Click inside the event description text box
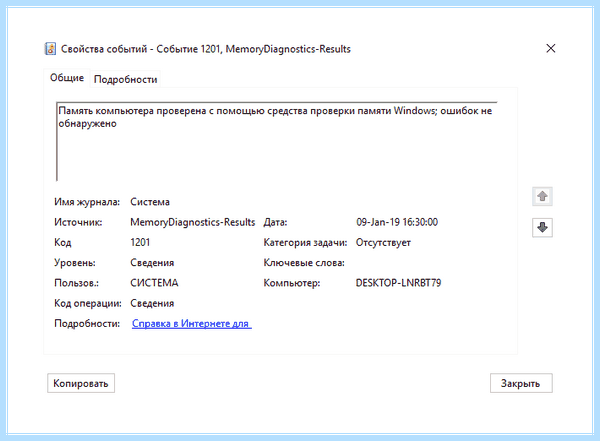 click(277, 141)
